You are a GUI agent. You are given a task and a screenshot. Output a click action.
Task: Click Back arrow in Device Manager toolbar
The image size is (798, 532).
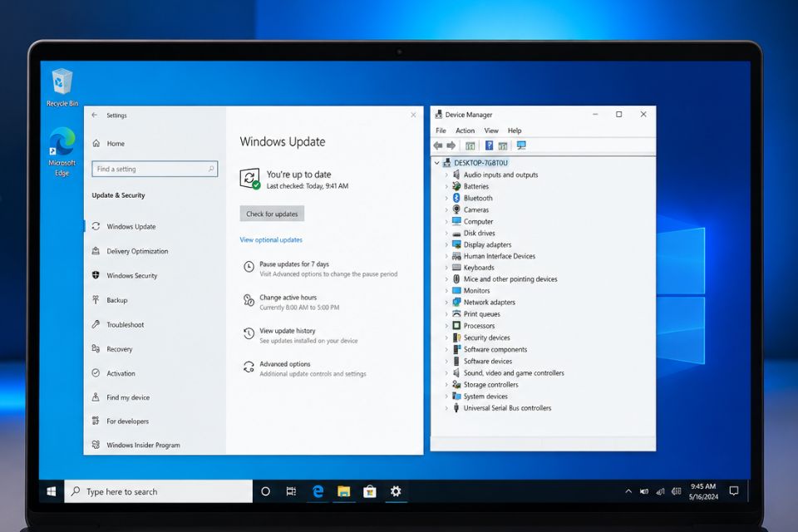click(x=438, y=145)
